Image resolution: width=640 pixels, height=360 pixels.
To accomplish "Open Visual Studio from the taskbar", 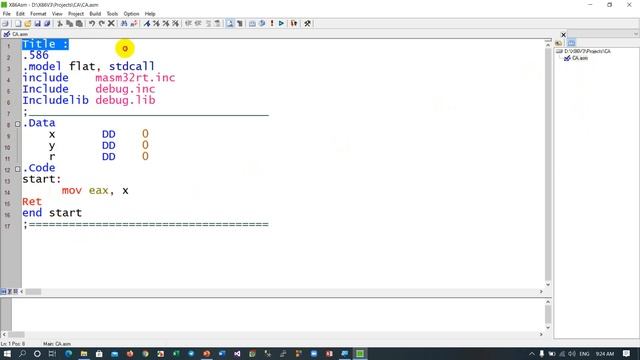I will pos(237,354).
